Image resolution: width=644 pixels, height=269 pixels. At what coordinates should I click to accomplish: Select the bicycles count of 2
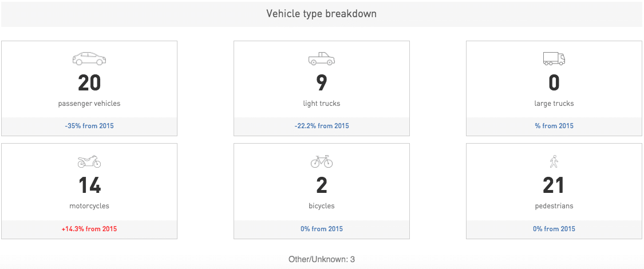pyautogui.click(x=322, y=185)
